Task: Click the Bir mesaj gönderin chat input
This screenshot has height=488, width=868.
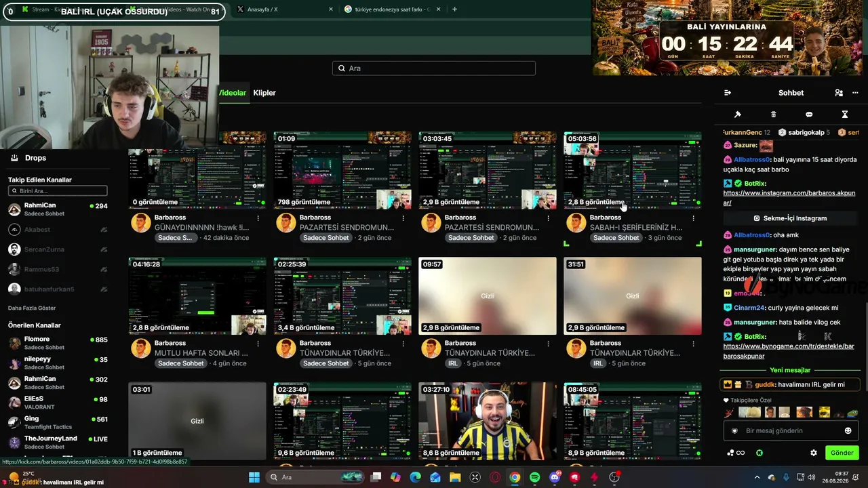Action: 790,430
